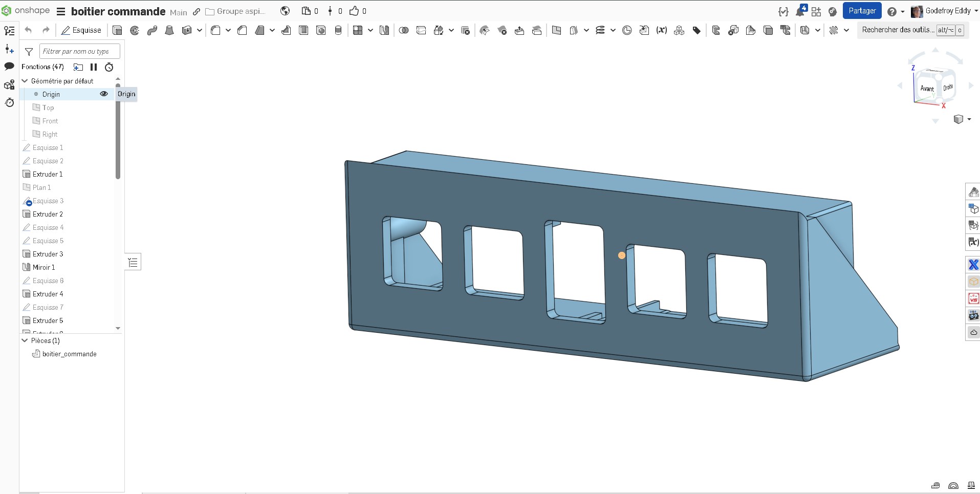Select the Fillet tool icon
980x494 pixels.
[215, 30]
